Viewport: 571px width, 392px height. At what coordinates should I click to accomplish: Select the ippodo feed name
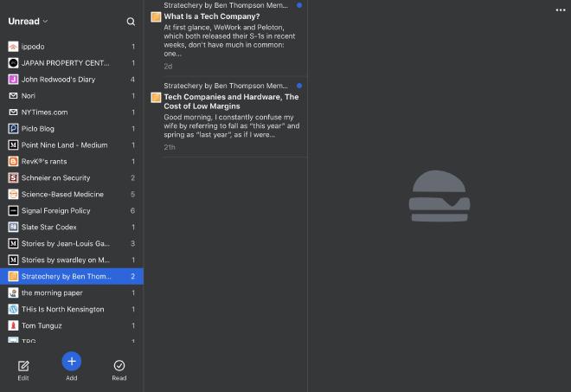tap(33, 47)
